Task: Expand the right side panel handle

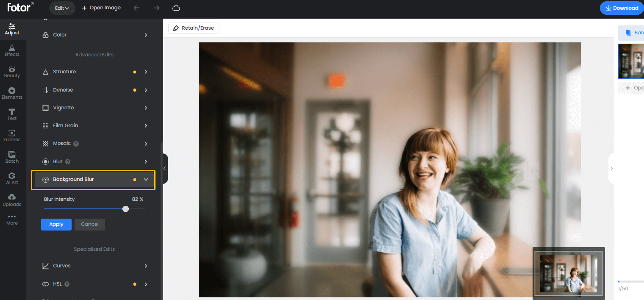Action: click(611, 169)
